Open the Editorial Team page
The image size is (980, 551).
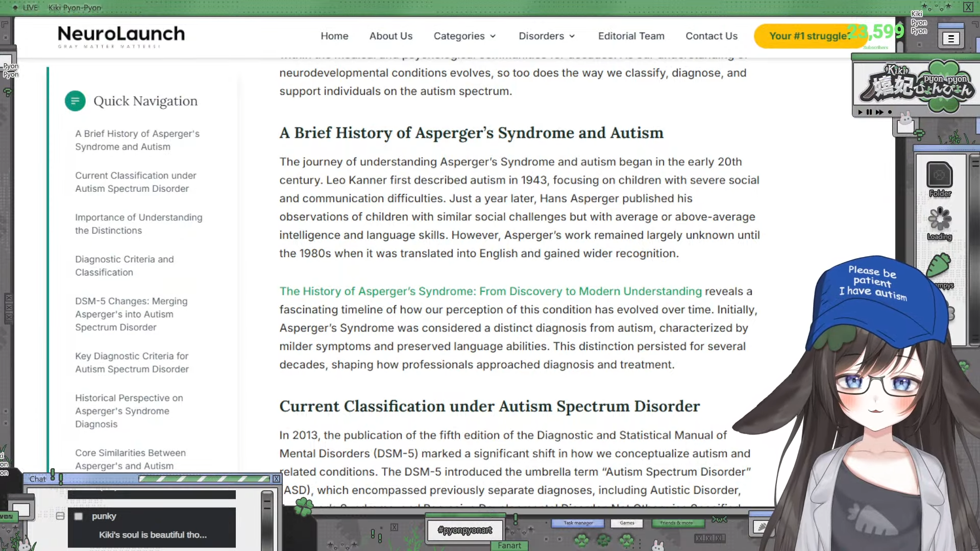click(x=631, y=36)
